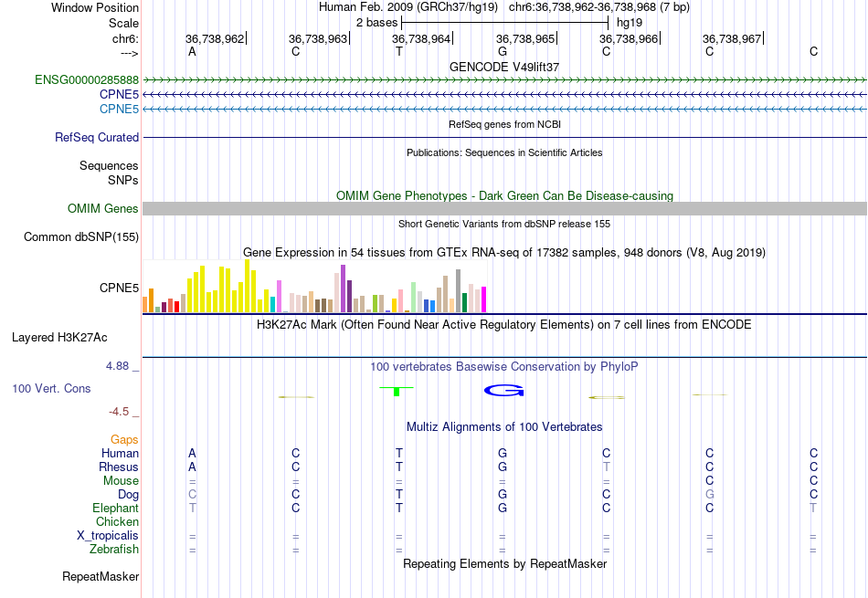The height and width of the screenshot is (598, 868).
Task: Click the Sequences track label
Action: point(109,165)
